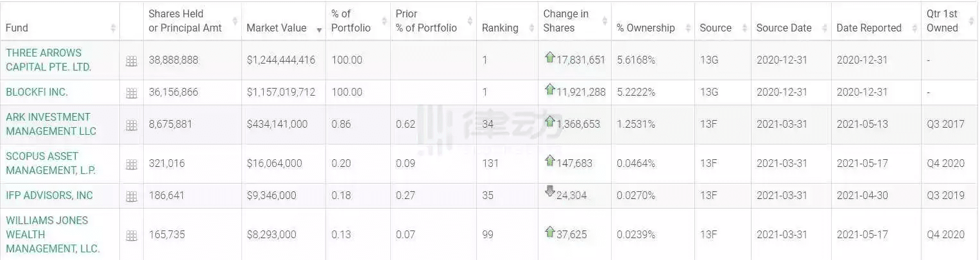Open grid icon for Williams Jones Wealth row
This screenshot has width=980, height=260.
[132, 236]
